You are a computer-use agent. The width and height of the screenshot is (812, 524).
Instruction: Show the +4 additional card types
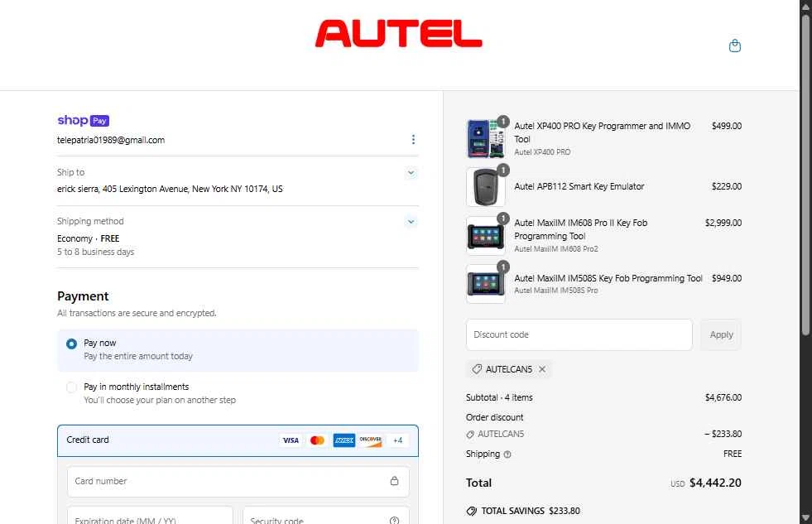397,440
